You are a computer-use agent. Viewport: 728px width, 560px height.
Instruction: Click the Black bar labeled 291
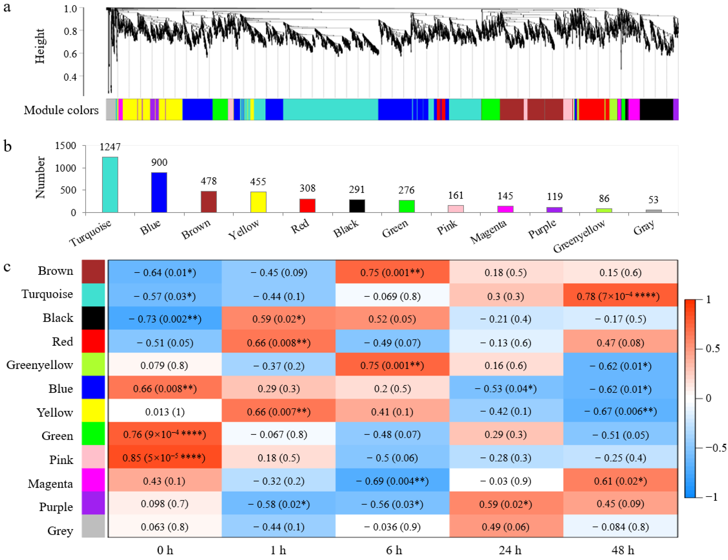tap(357, 206)
